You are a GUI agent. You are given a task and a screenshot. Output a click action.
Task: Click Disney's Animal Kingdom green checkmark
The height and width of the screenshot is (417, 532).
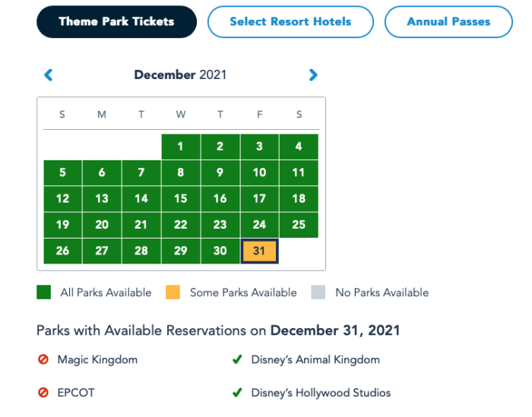[x=237, y=359]
